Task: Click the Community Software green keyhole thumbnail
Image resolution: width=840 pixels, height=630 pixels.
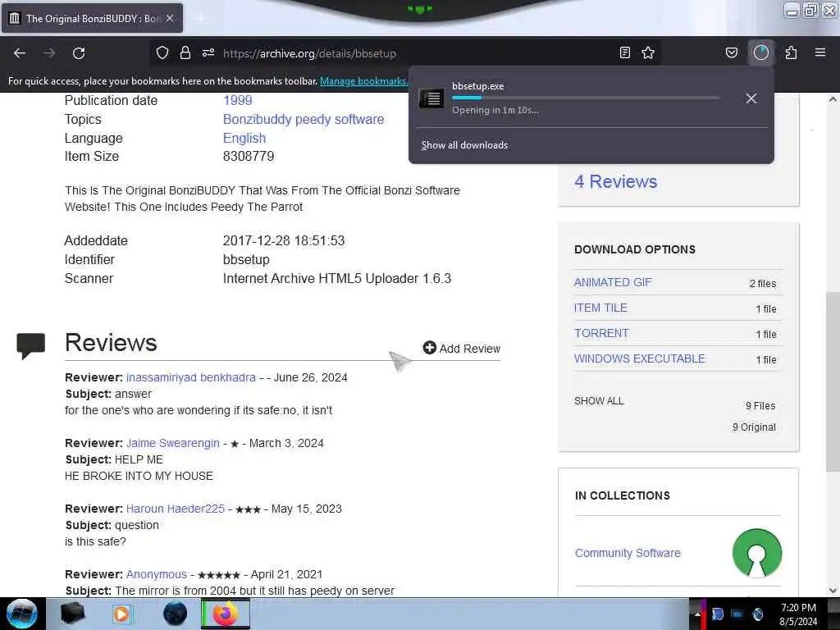Action: [757, 554]
